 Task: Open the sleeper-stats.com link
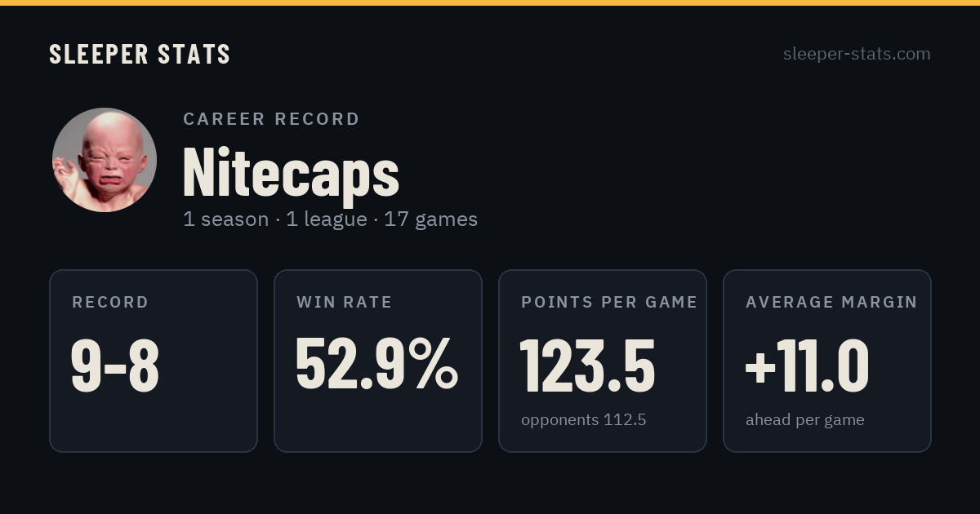point(857,54)
